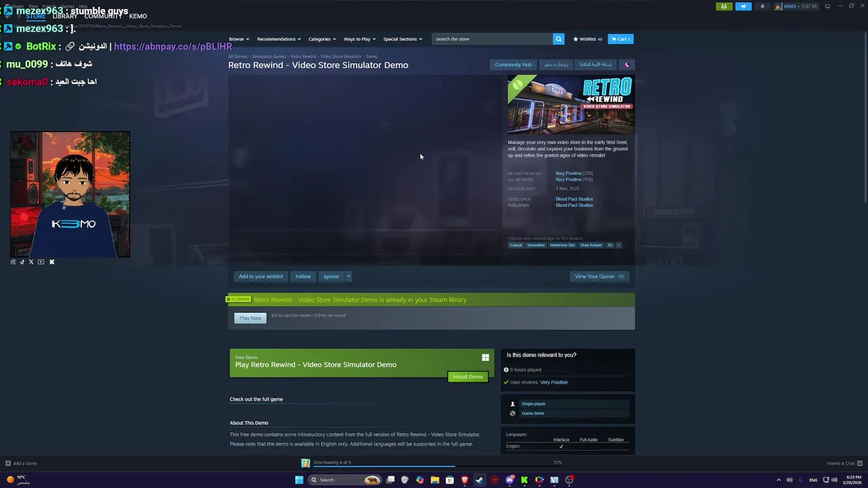Add the demo to your wishlist
The image size is (868, 488).
point(260,277)
